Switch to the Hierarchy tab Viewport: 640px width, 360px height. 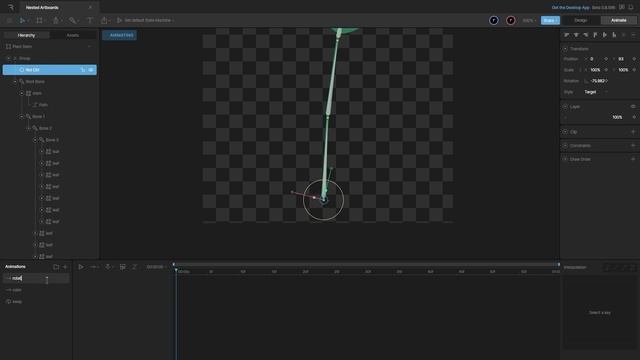point(27,36)
